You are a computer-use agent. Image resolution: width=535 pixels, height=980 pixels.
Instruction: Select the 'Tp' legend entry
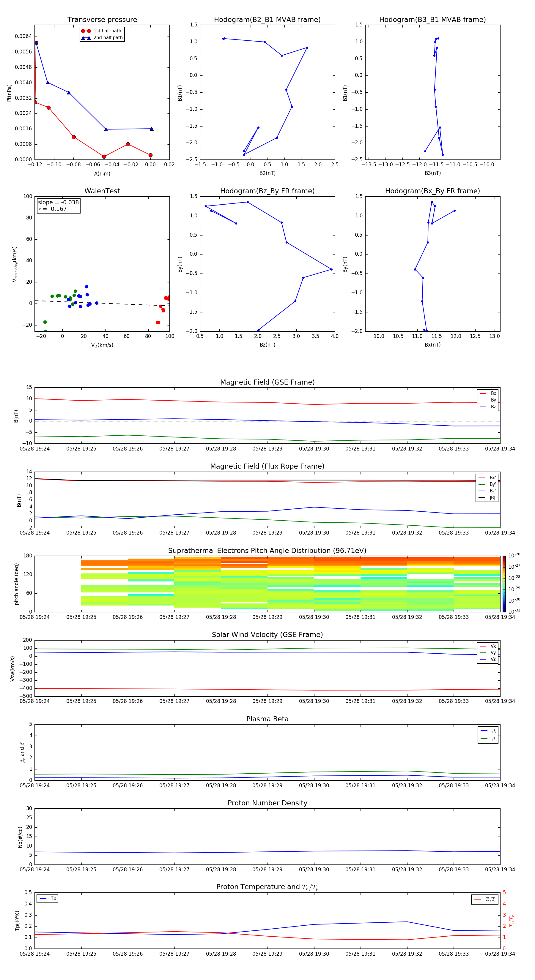pyautogui.click(x=48, y=899)
